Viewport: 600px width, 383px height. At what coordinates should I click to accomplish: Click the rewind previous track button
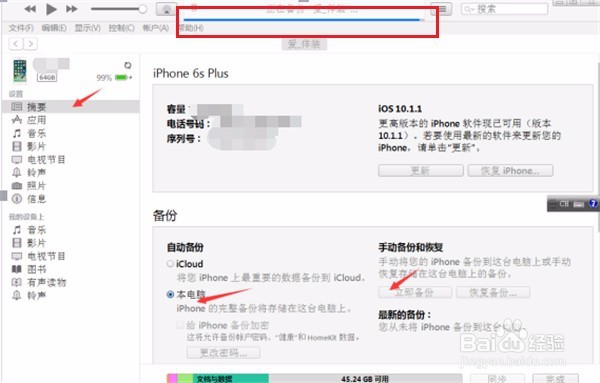pos(30,9)
